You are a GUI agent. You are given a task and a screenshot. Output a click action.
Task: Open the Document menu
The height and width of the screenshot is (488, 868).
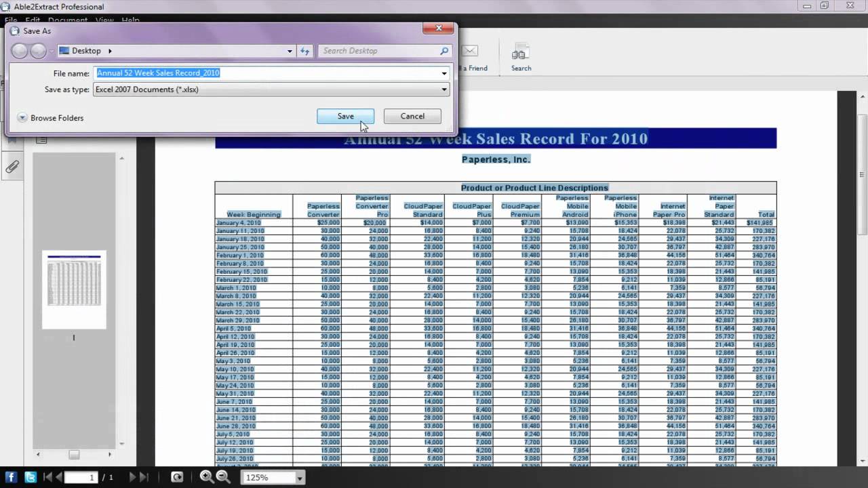point(68,20)
